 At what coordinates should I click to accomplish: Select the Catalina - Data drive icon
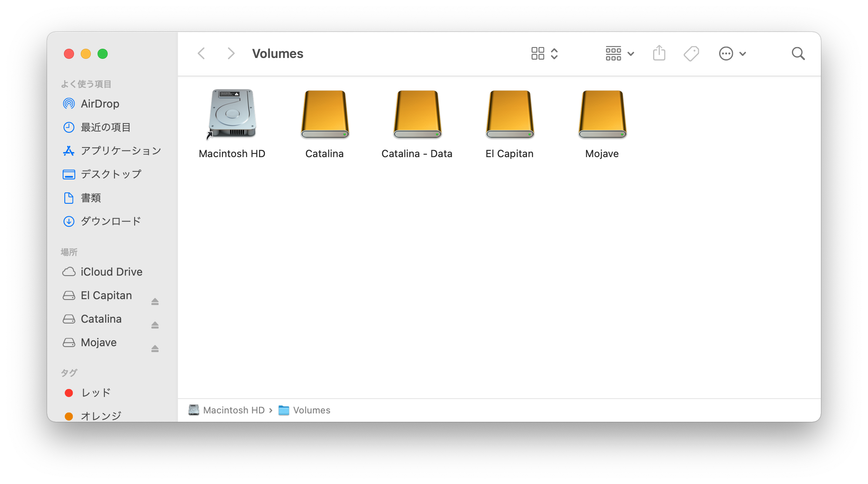coord(417,114)
